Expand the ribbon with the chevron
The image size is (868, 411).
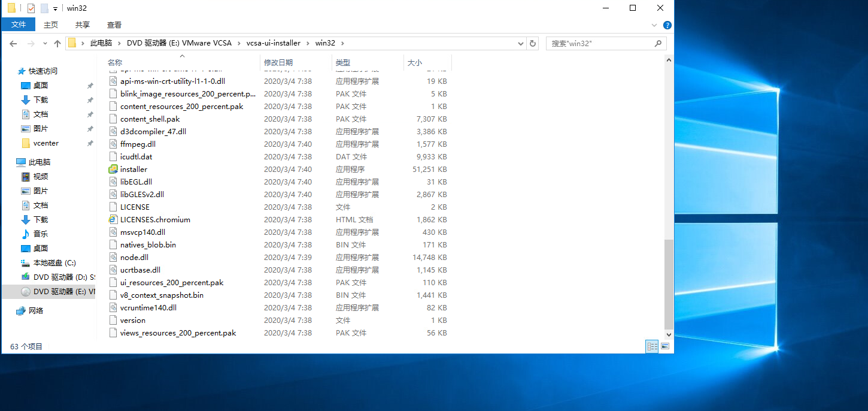click(x=655, y=25)
